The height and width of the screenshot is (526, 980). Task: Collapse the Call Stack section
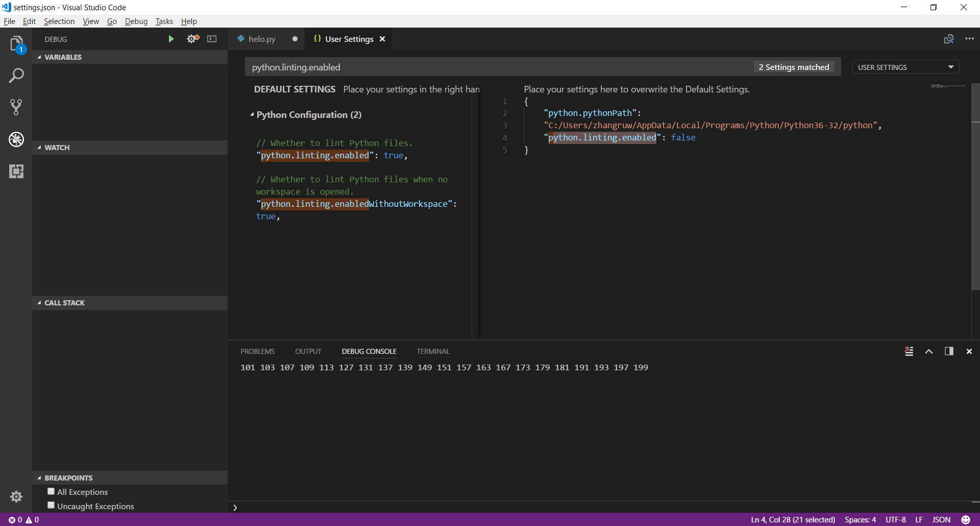[x=130, y=303]
